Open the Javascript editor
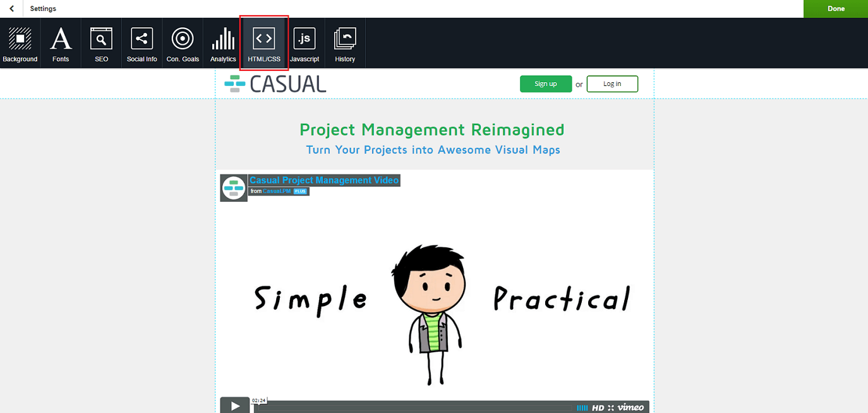 304,43
